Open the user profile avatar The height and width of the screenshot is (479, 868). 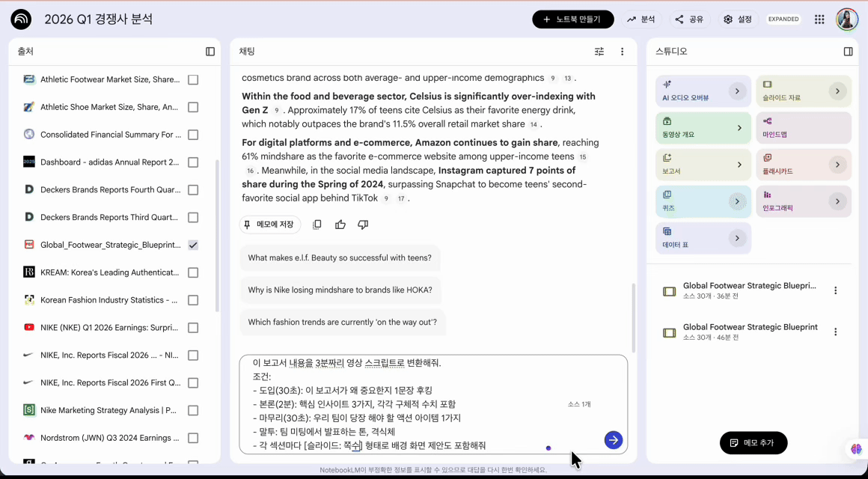coord(846,19)
